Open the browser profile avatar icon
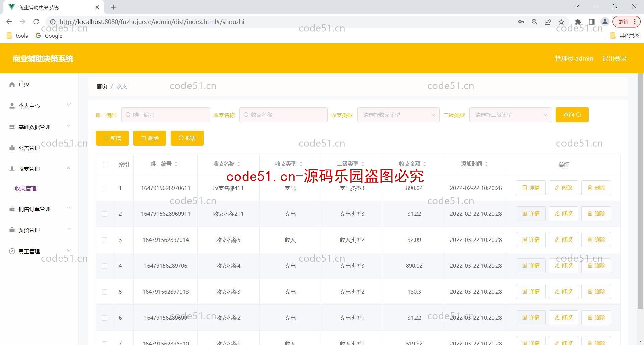 (x=605, y=22)
